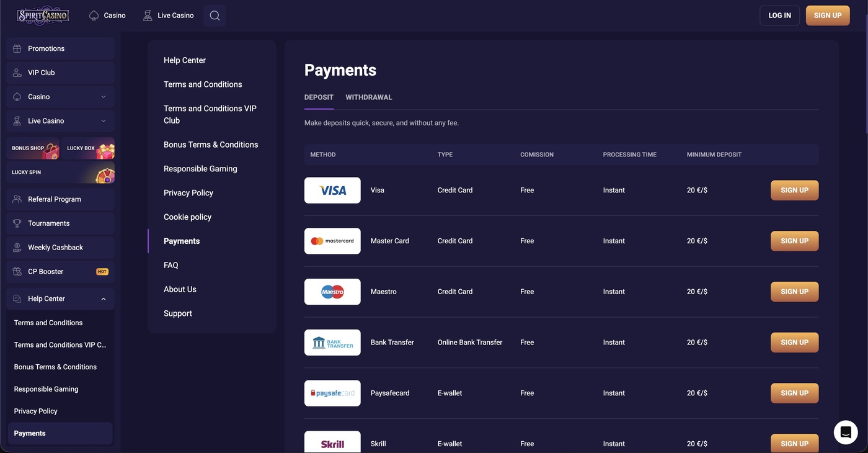The height and width of the screenshot is (453, 868).
Task: Switch to the Deposit tab
Action: [319, 97]
